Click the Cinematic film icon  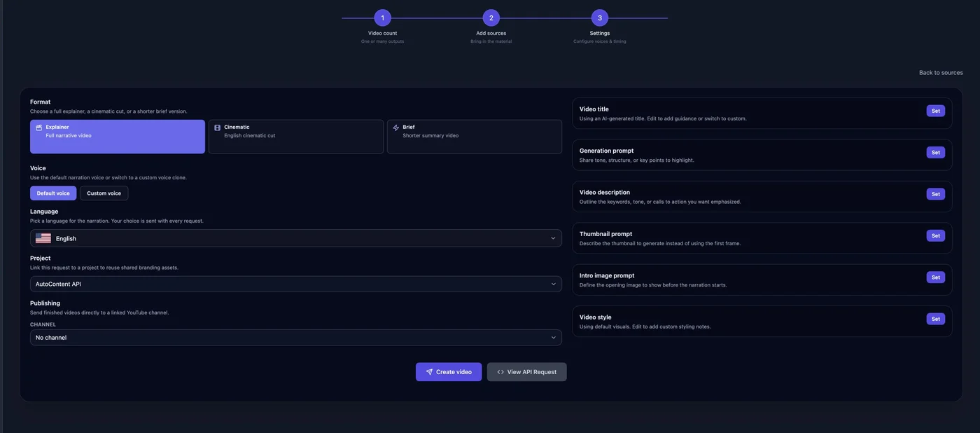218,128
